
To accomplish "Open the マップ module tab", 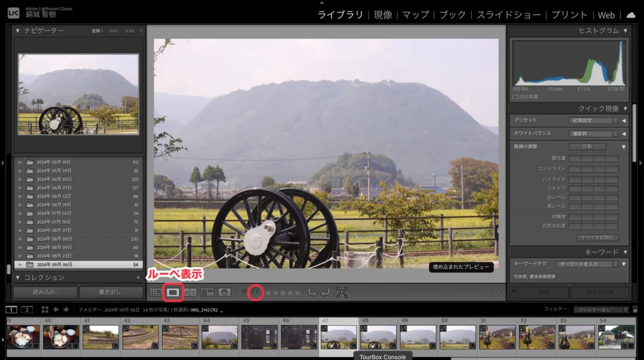I will tap(415, 14).
